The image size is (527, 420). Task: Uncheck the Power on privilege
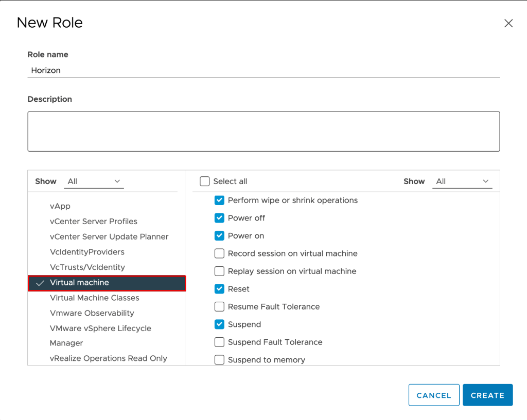tap(219, 236)
